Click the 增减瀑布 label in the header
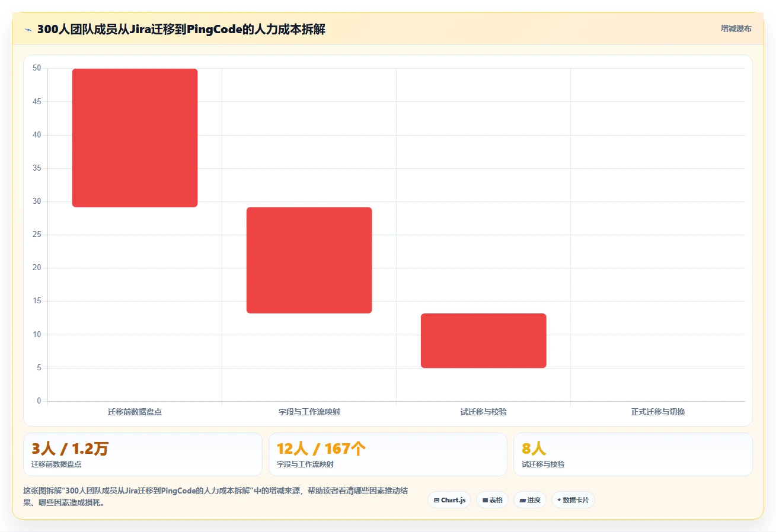Viewport: 776px width, 532px height. pyautogui.click(x=736, y=29)
